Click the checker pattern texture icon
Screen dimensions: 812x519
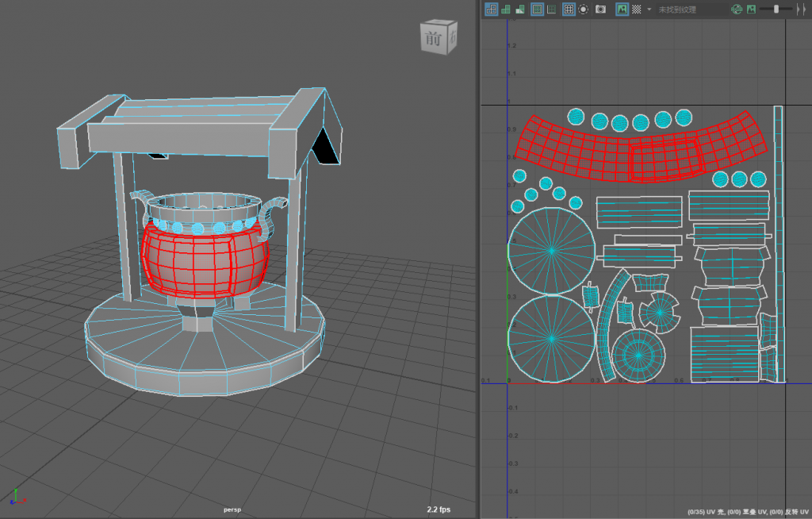tap(637, 9)
